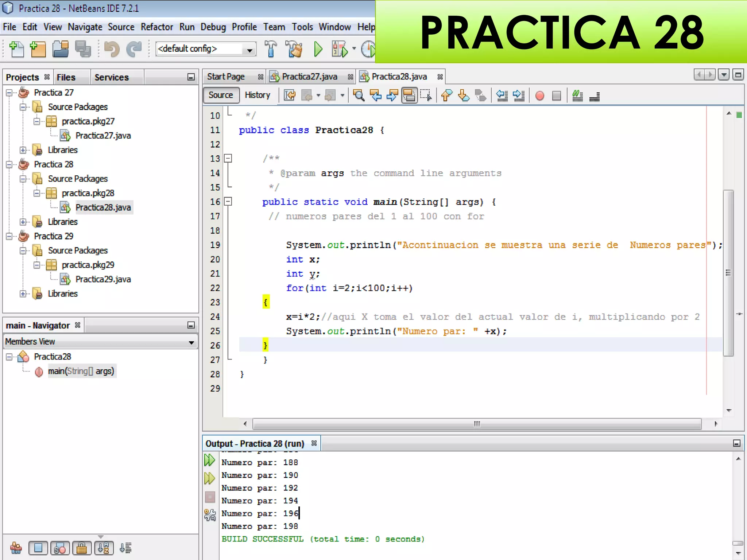This screenshot has height=560, width=747.
Task: Click the Last Edit icon in editor toolbar
Action: click(290, 96)
